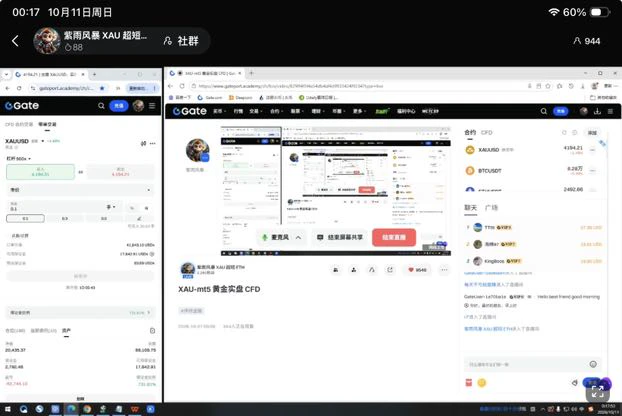The width and height of the screenshot is (622, 416).
Task: Click red packet icon under chat
Action: coord(468,383)
